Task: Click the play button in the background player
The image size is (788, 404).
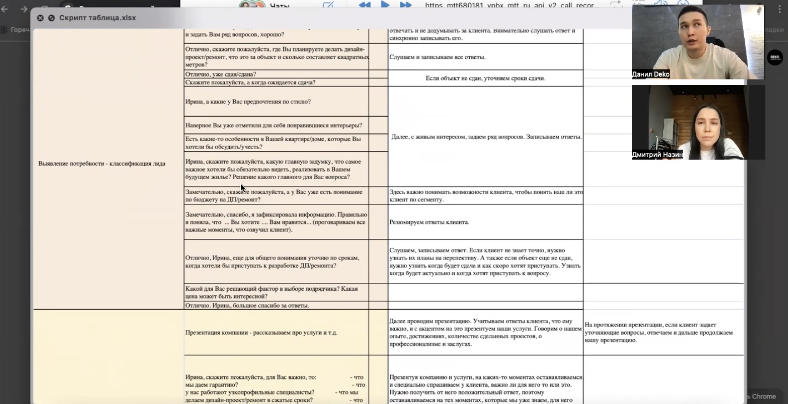Action: coord(385,5)
